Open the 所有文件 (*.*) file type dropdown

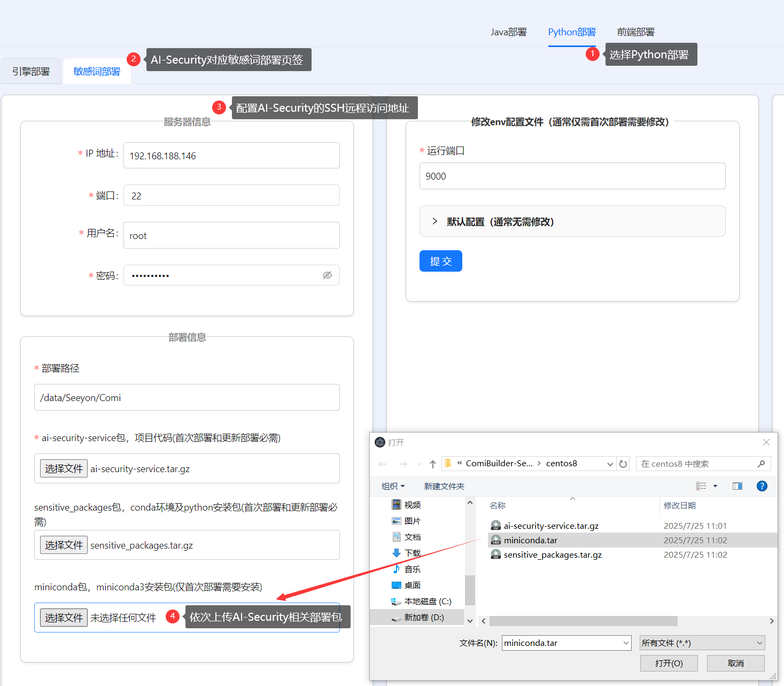pyautogui.click(x=702, y=643)
